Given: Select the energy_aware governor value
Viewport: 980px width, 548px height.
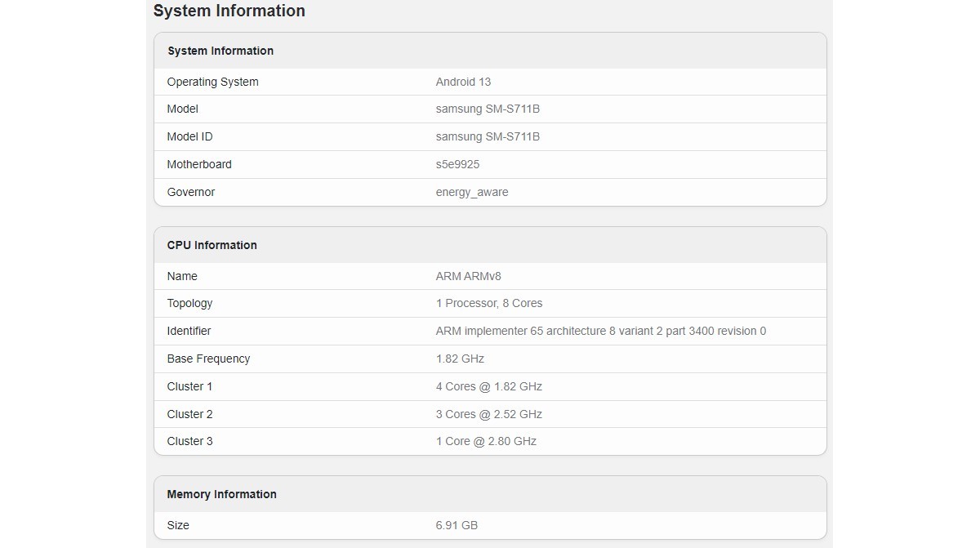Looking at the screenshot, I should point(472,192).
